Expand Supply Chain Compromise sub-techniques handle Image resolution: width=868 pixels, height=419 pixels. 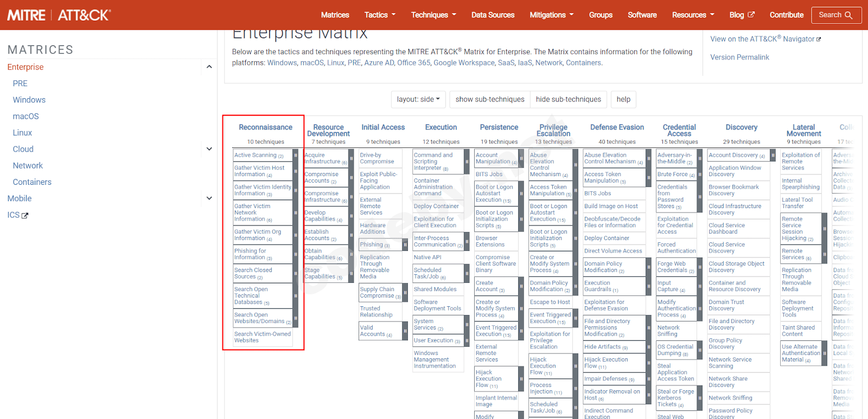pos(405,293)
